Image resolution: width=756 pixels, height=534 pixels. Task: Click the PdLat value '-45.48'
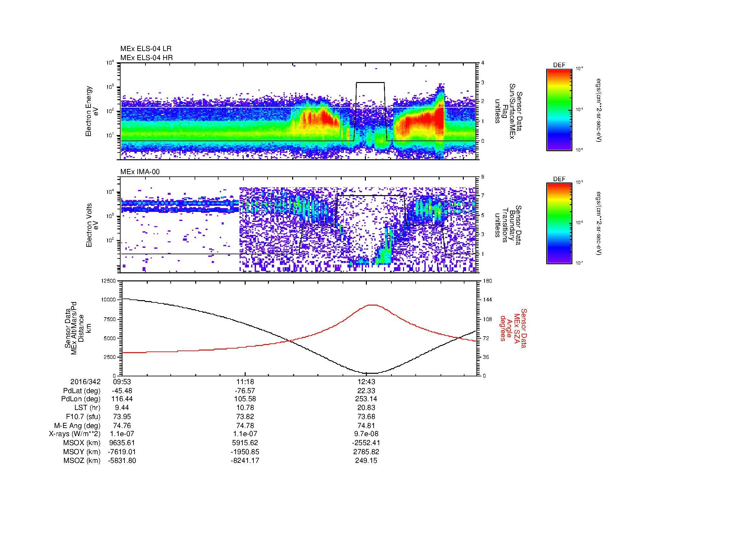click(x=122, y=391)
